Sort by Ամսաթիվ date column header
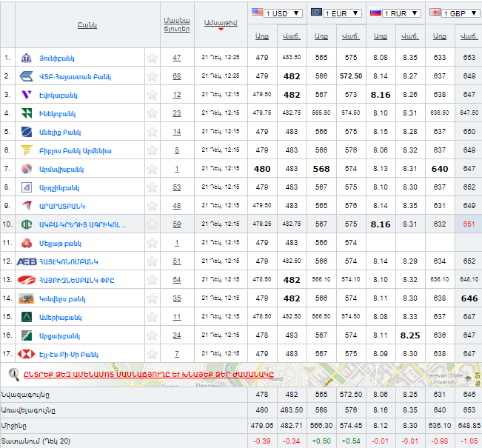The height and width of the screenshot is (448, 482). pyautogui.click(x=221, y=23)
